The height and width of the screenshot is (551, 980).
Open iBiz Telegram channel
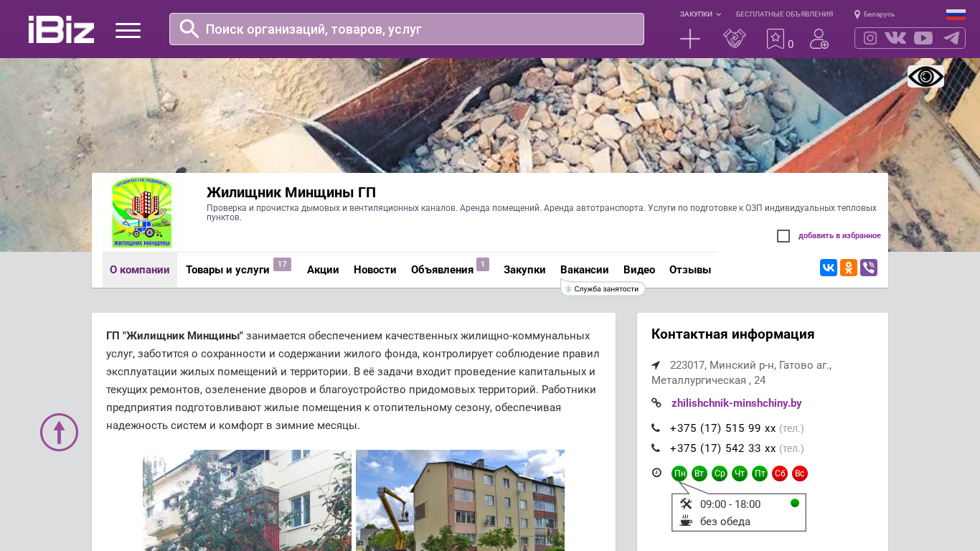click(x=951, y=38)
